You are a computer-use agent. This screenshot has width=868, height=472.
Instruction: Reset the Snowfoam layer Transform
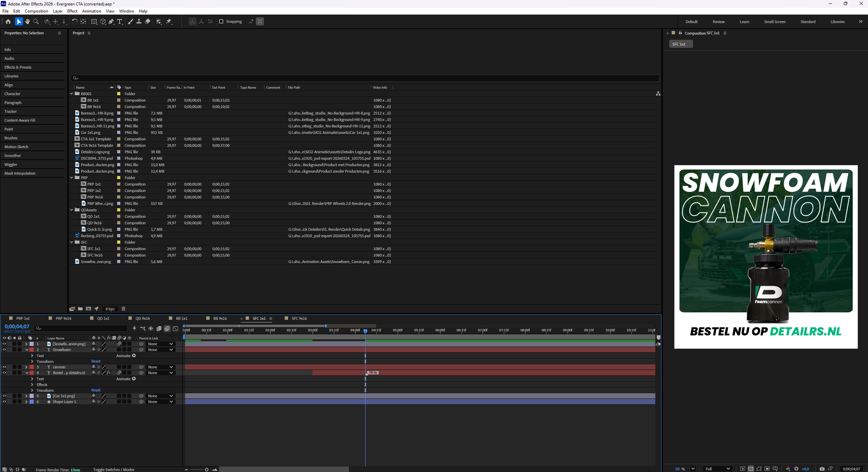pyautogui.click(x=96, y=362)
